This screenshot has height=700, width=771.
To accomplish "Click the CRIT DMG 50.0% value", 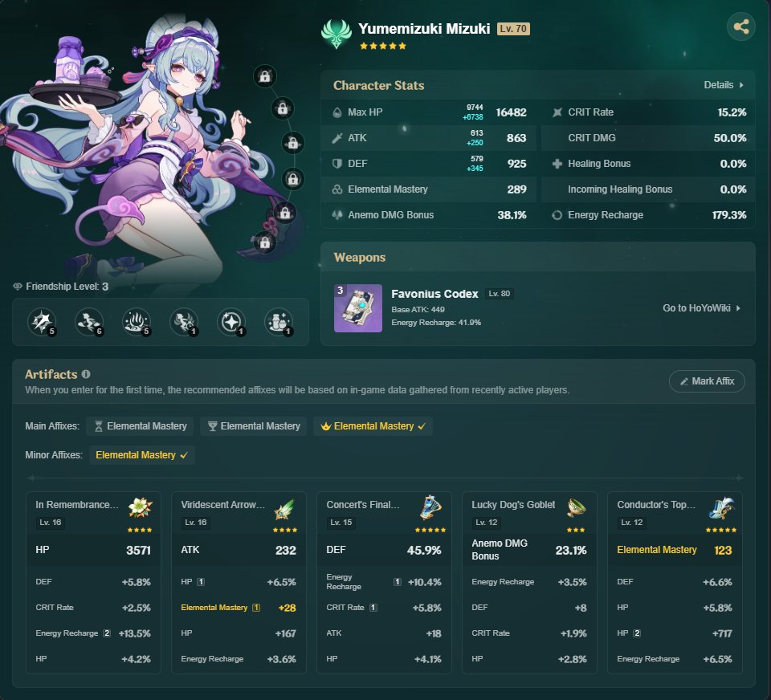I will click(x=730, y=138).
